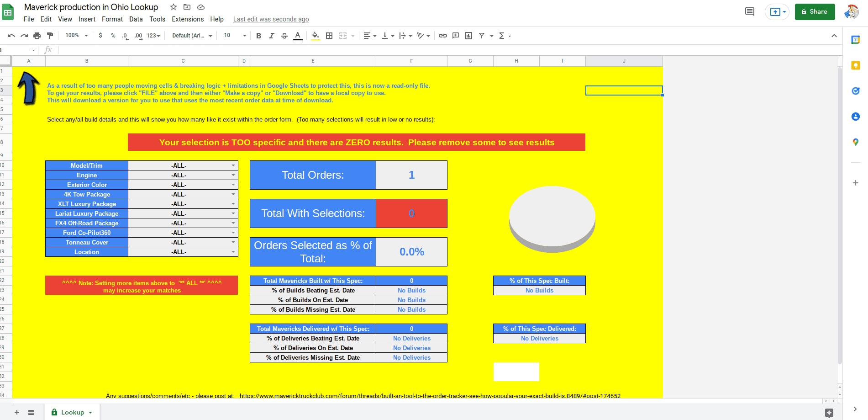868x420 pixels.
Task: Open Keep in the side panel
Action: tap(856, 65)
